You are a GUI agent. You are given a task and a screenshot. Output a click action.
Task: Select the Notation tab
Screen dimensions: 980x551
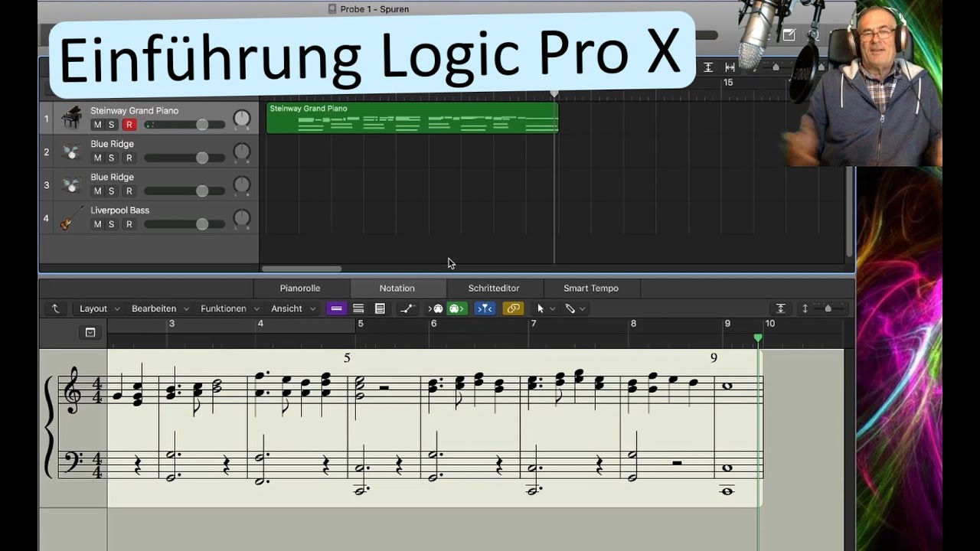[x=397, y=289]
